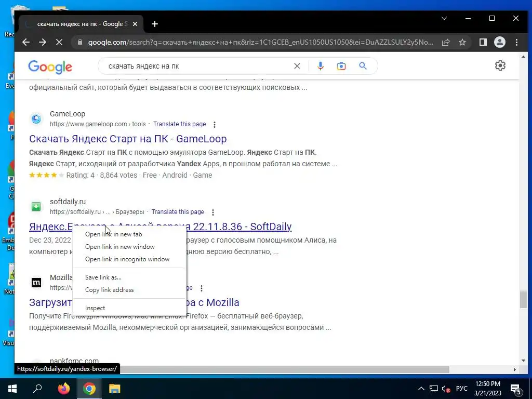
Task: Click the share page icon in address bar
Action: click(446, 42)
